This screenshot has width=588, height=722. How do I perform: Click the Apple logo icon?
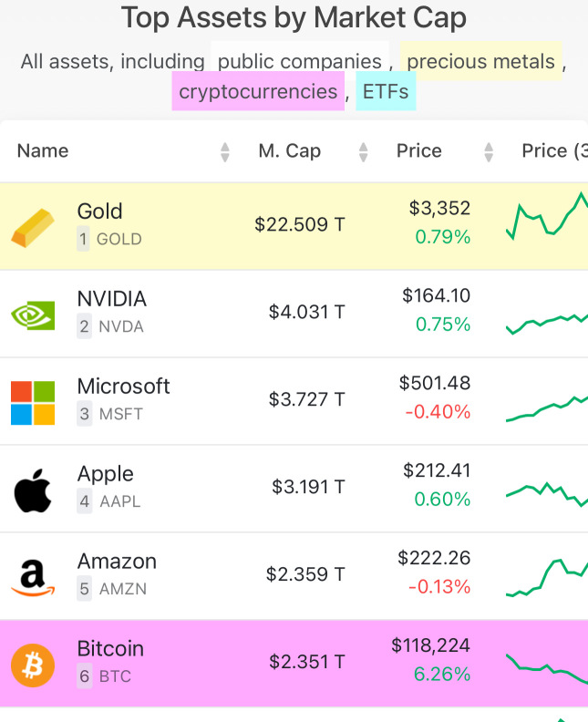click(33, 490)
